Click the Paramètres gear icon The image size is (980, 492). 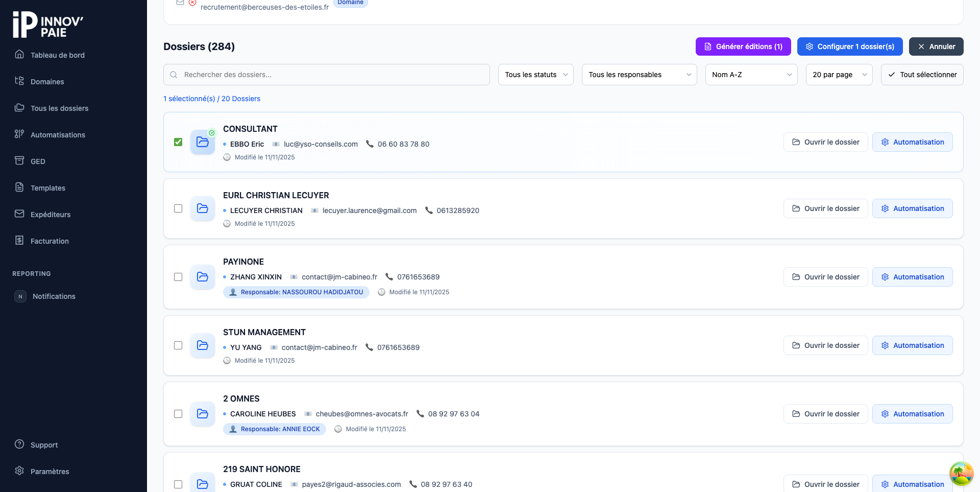(19, 471)
